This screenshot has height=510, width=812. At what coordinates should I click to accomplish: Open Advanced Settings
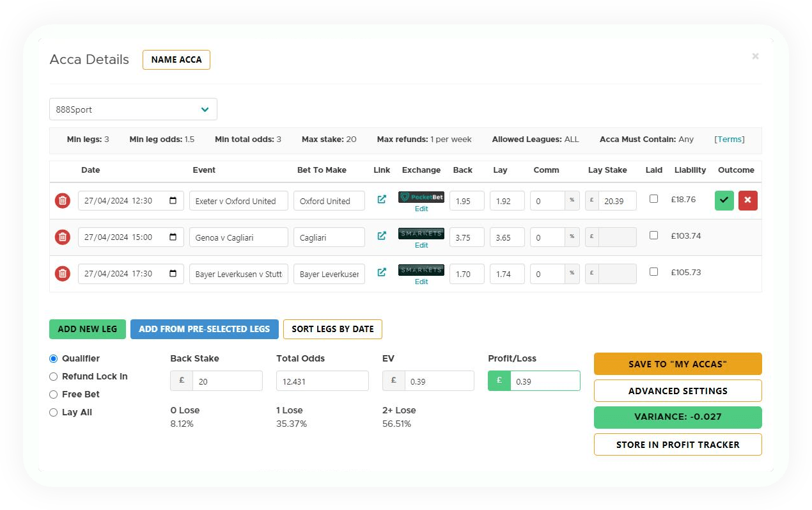678,390
